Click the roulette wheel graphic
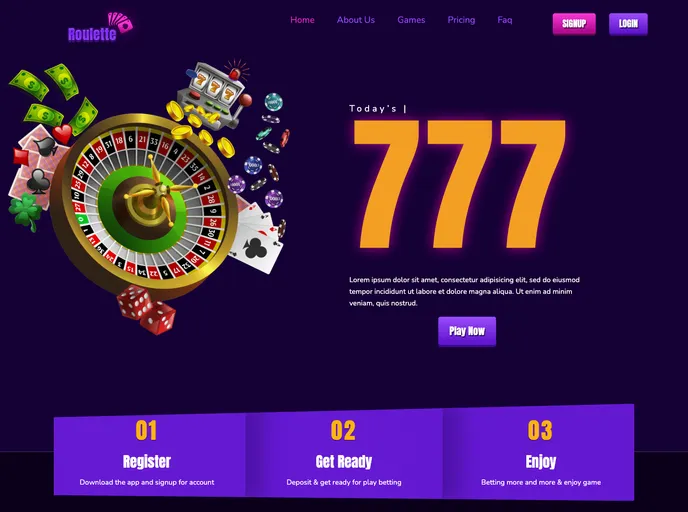688x512 pixels. (144, 204)
